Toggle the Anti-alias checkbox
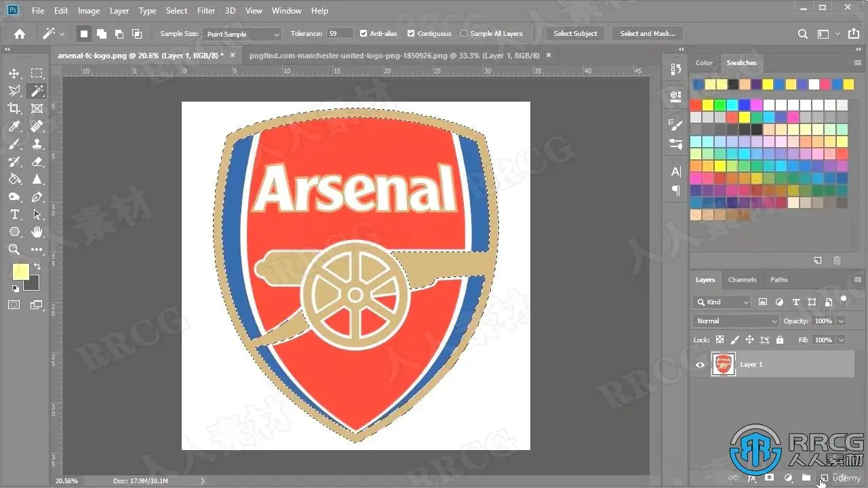 pos(363,33)
